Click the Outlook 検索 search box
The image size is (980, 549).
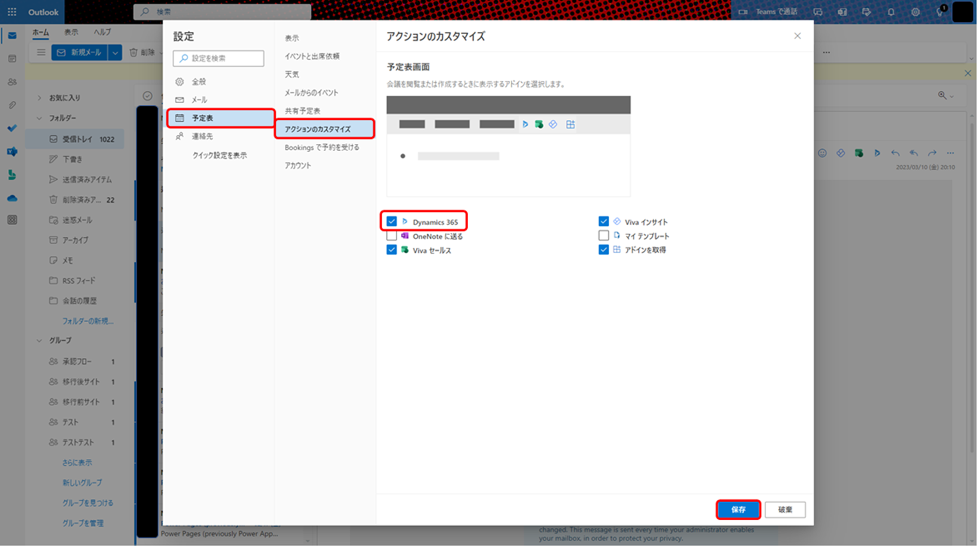(222, 12)
